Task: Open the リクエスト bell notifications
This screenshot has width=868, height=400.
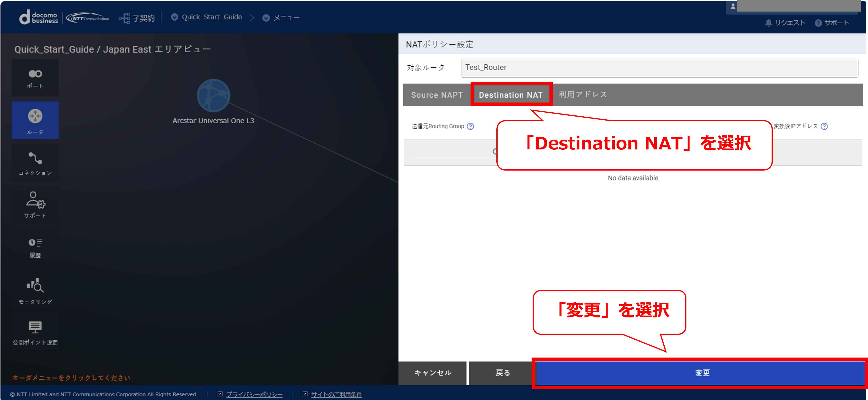Action: [x=785, y=23]
